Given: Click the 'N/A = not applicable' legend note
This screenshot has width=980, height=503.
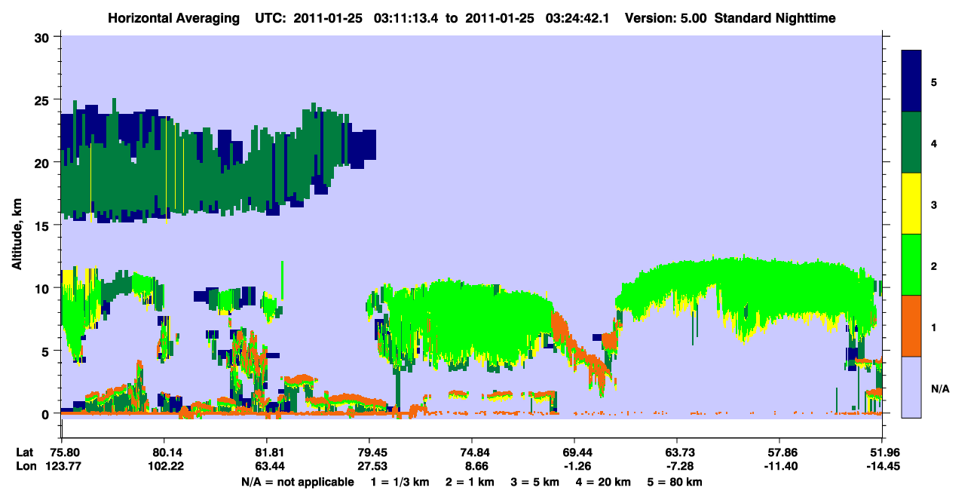Looking at the screenshot, I should tap(298, 482).
